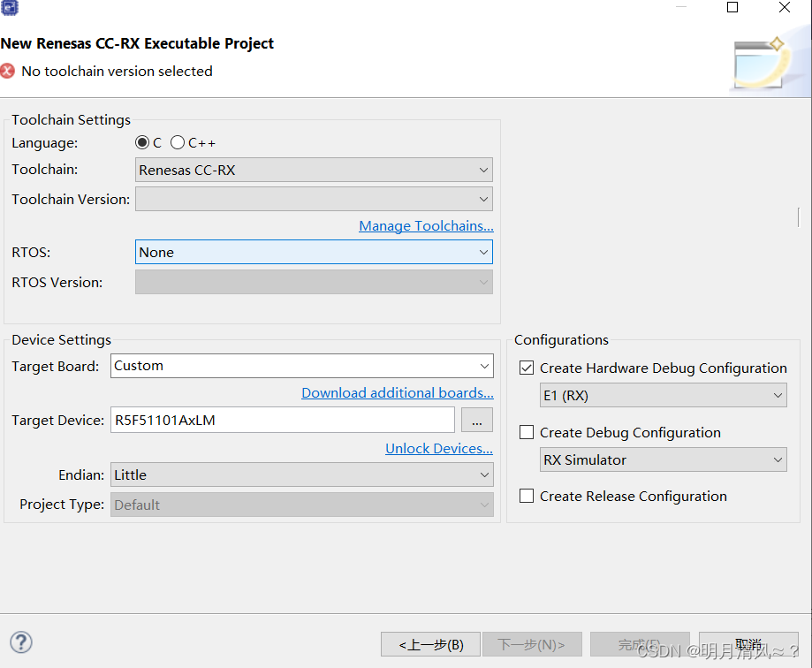The width and height of the screenshot is (812, 668).
Task: Follow the Download additional boards link
Action: point(398,393)
